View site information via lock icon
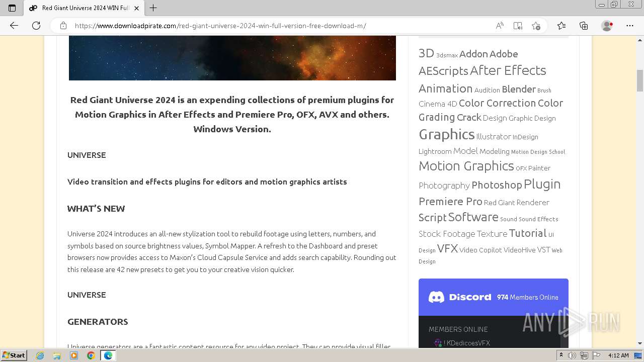 pos(63,26)
